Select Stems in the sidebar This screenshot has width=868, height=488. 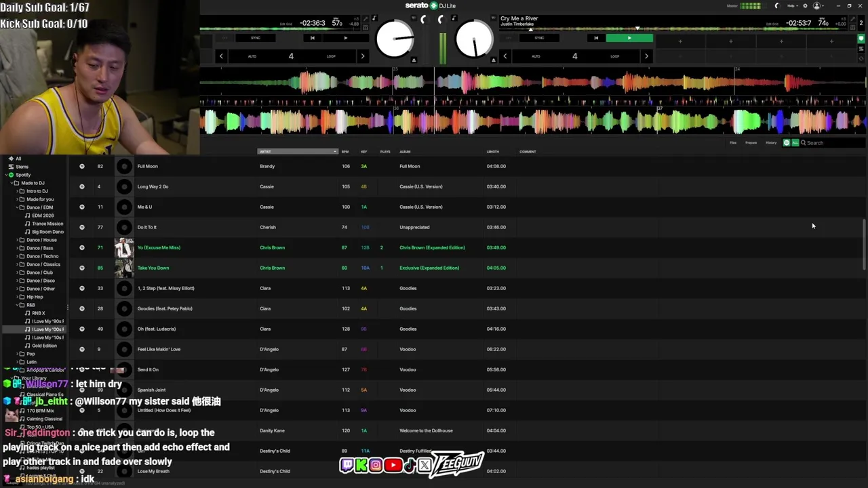tap(22, 167)
